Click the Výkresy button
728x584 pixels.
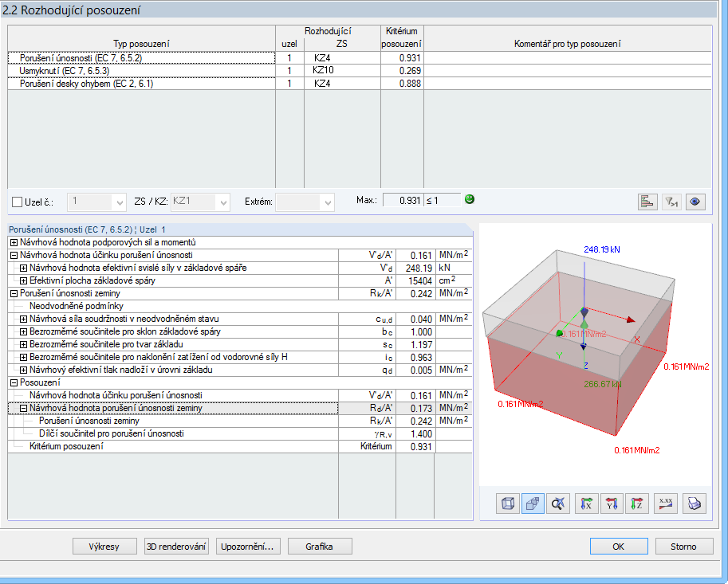click(x=104, y=547)
